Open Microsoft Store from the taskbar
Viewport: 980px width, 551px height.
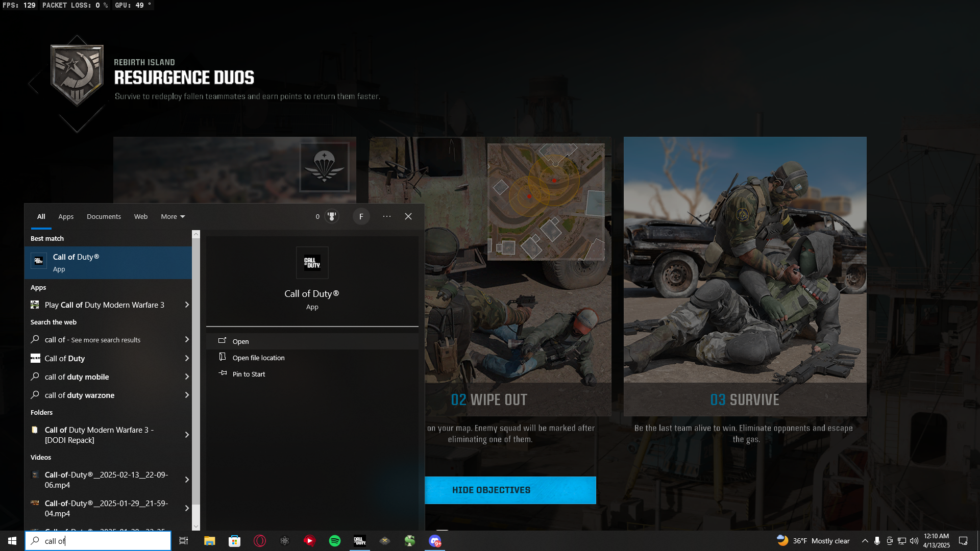point(234,541)
